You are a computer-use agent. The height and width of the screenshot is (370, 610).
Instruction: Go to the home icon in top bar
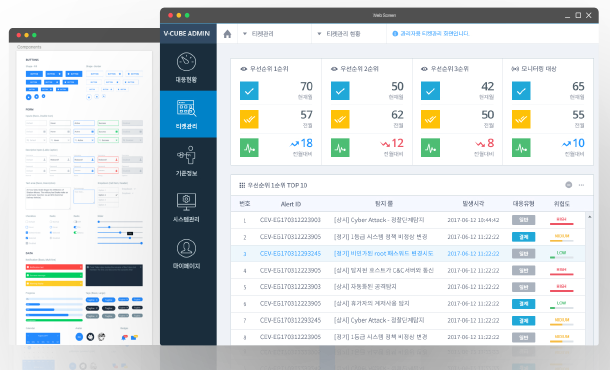pyautogui.click(x=228, y=34)
